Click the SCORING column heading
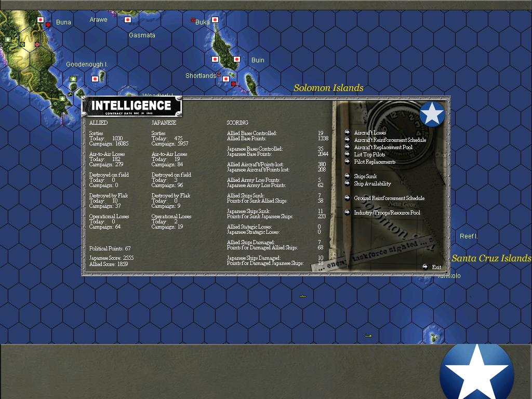This screenshot has height=399, width=532. point(237,123)
